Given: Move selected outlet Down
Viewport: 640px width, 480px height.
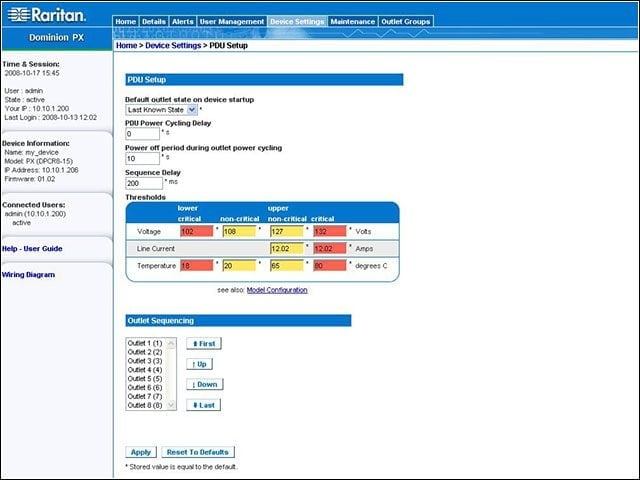Looking at the screenshot, I should pos(205,384).
